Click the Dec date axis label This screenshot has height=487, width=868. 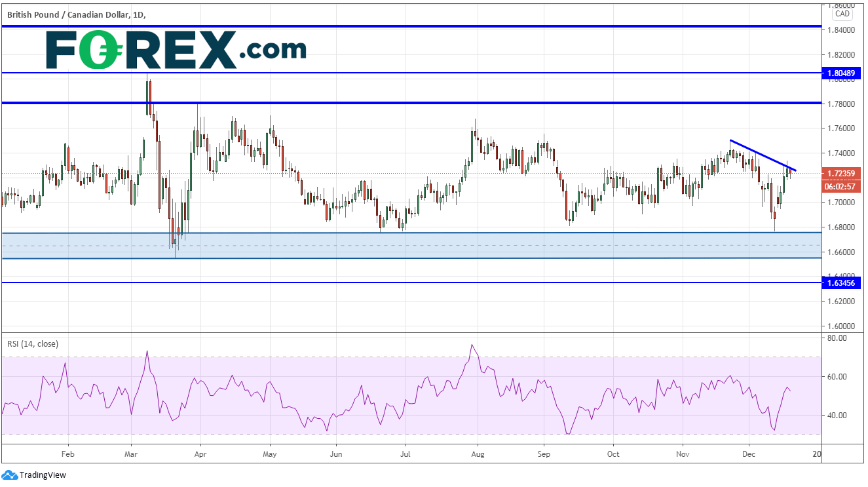coord(748,453)
